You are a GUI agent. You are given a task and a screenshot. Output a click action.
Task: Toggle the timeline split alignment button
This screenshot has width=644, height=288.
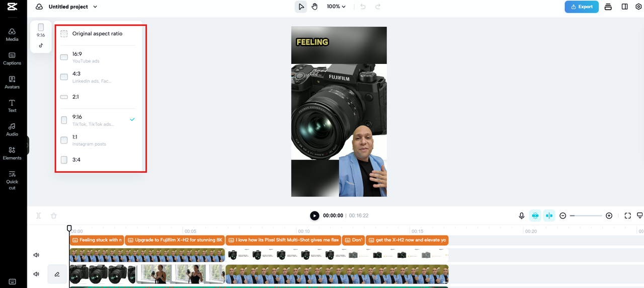[549, 215]
